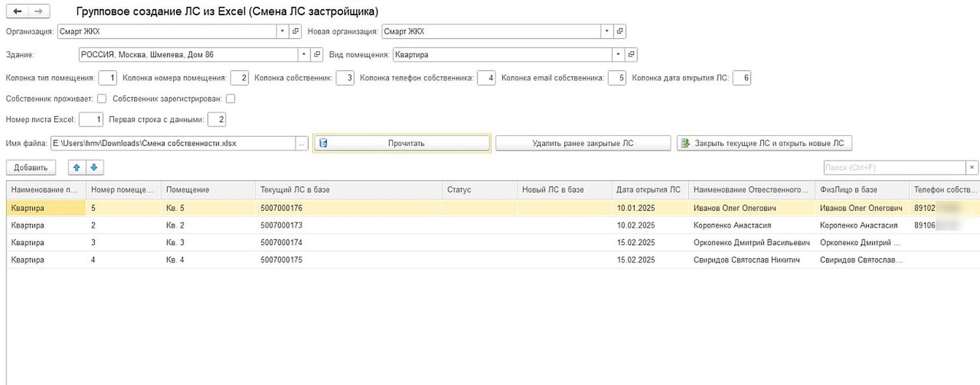Viewport: 980px width, 385px height.
Task: Move row up with blue arrow
Action: [x=77, y=167]
